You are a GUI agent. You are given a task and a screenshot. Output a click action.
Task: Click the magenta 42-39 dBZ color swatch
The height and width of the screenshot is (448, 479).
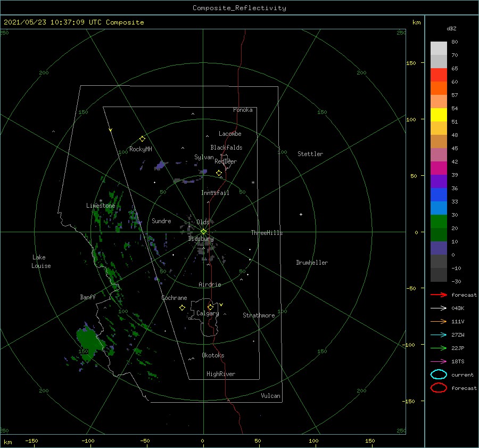coord(439,168)
